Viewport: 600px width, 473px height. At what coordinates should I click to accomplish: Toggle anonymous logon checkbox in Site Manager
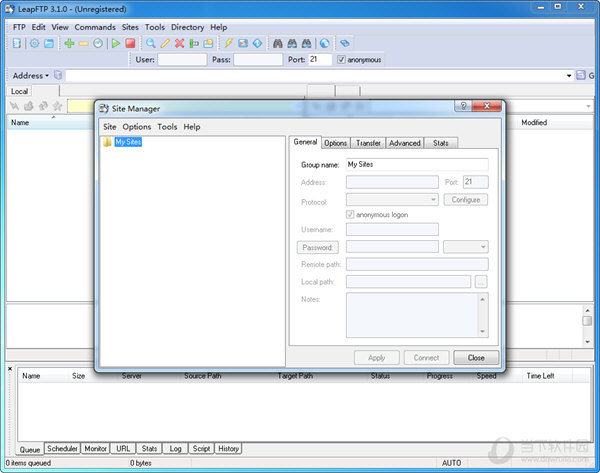[x=350, y=214]
